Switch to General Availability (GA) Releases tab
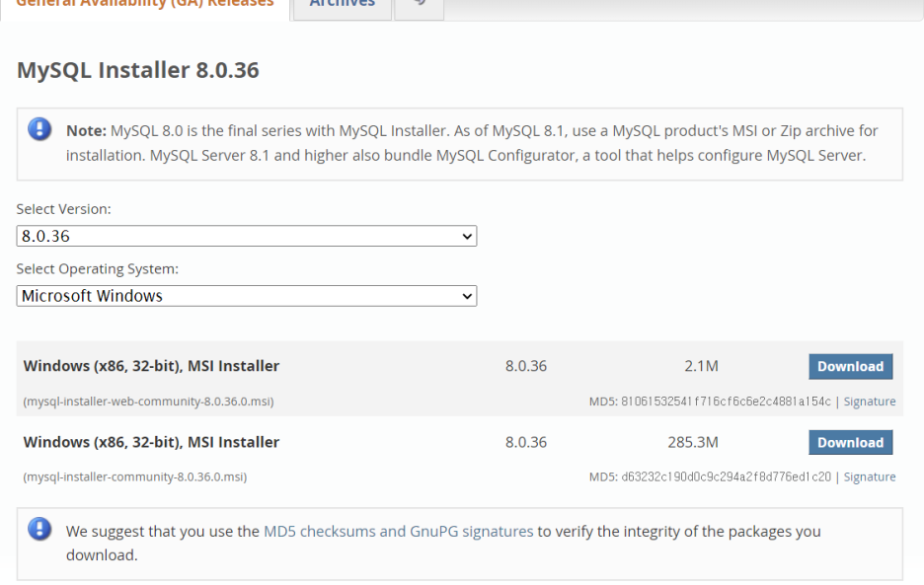 (x=145, y=5)
